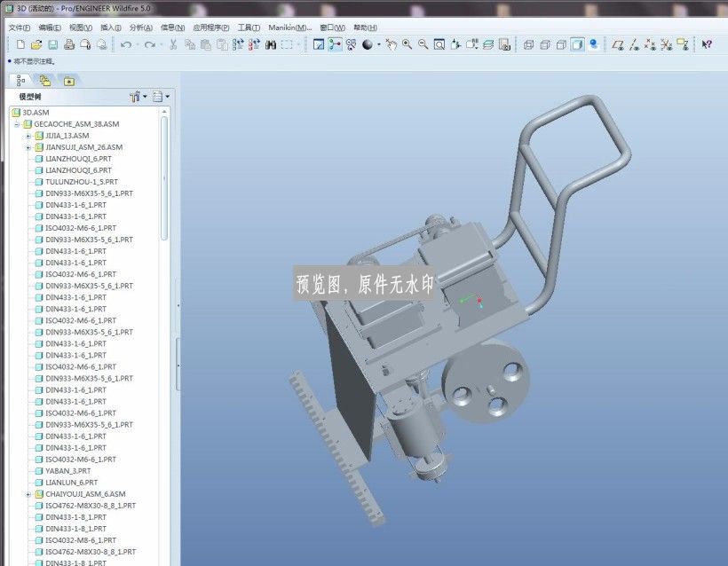
Task: Toggle datum planes display
Action: [x=618, y=44]
